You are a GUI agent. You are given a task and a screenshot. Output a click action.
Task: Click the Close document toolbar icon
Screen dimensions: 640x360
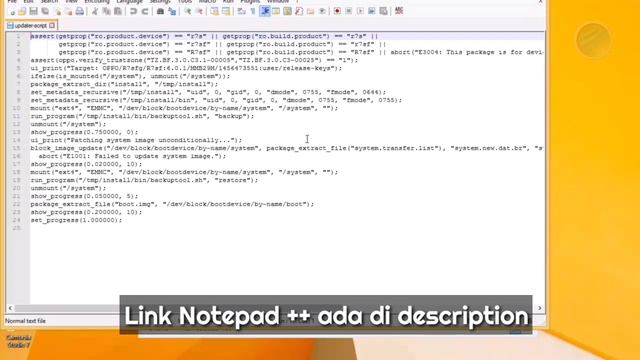point(58,11)
